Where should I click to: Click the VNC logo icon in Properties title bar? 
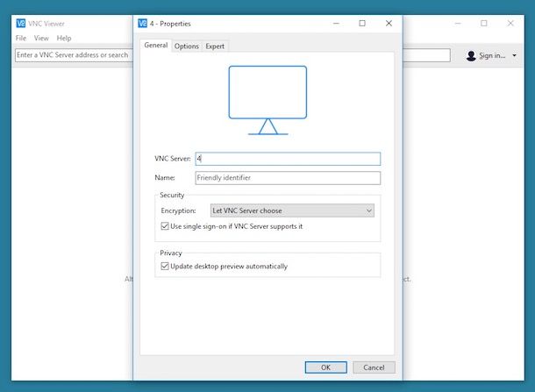[143, 23]
